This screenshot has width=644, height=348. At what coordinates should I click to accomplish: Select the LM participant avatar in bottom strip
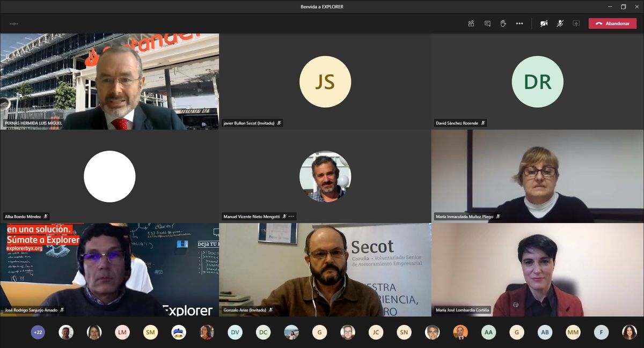tap(122, 332)
